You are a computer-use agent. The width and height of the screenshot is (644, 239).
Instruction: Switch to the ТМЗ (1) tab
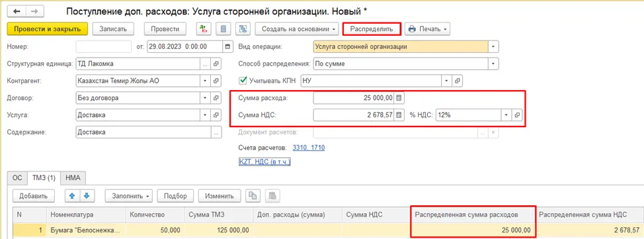coord(44,178)
